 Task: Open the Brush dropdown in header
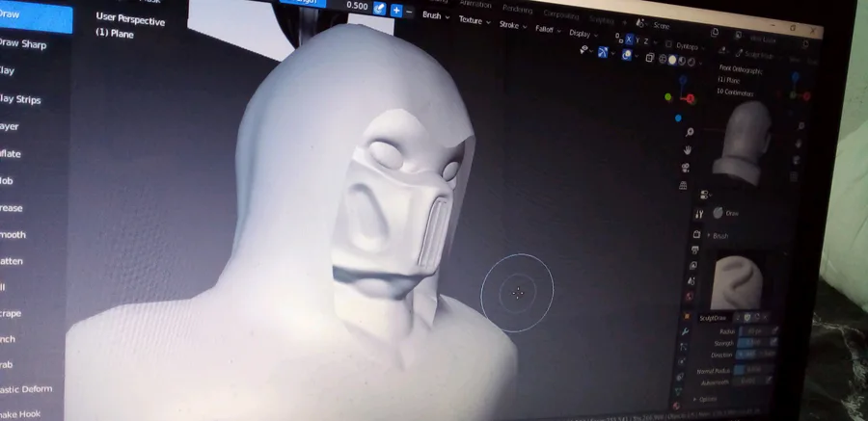436,16
